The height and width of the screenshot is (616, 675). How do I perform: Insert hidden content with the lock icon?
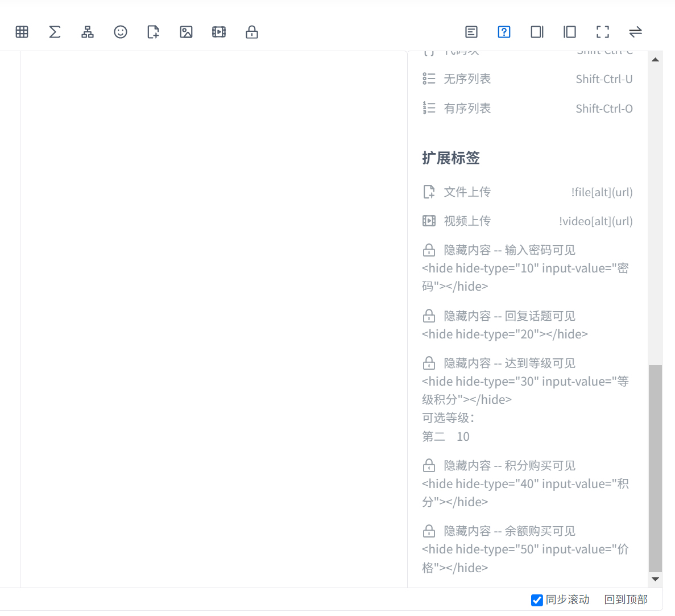pos(252,32)
